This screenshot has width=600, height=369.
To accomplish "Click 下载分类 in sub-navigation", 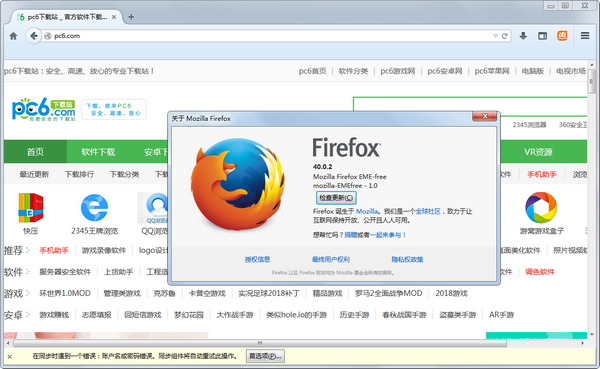I will click(x=124, y=175).
